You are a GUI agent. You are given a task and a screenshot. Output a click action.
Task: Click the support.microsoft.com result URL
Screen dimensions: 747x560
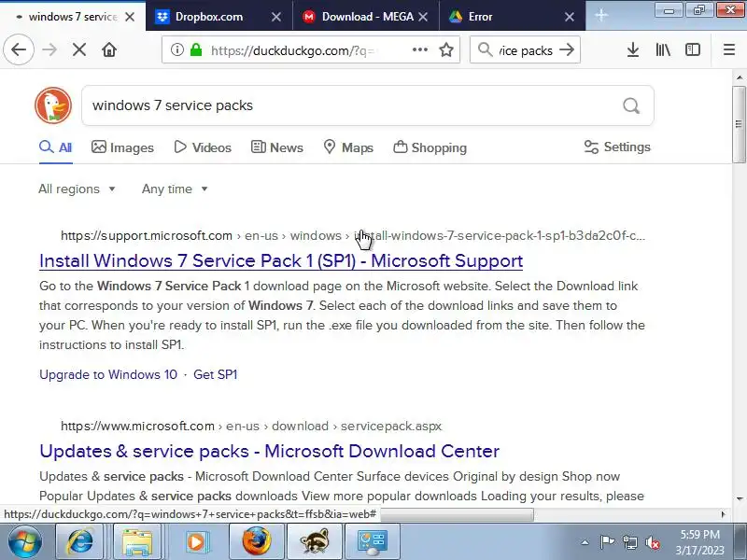(x=353, y=236)
